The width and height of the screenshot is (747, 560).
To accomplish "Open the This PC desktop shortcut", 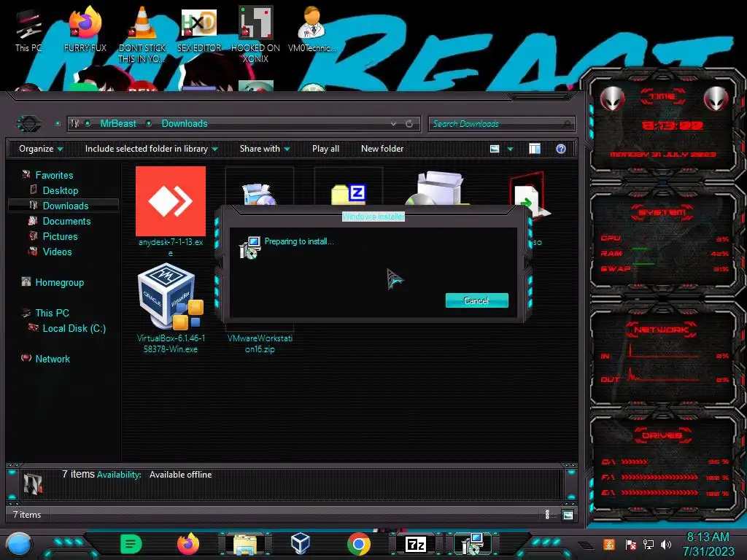I will (28, 31).
